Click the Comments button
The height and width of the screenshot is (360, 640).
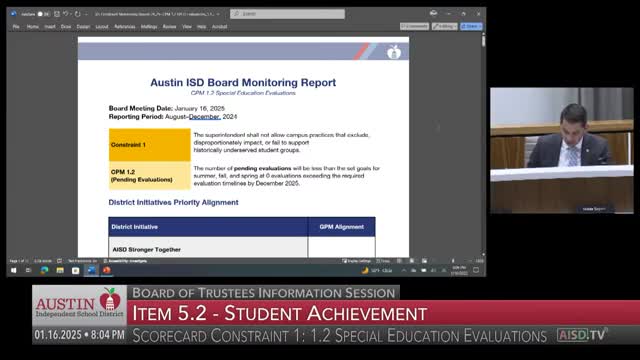point(414,26)
